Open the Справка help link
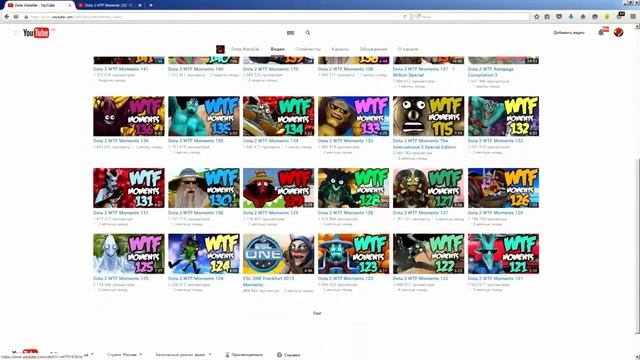This screenshot has width=640, height=360. coord(289,355)
